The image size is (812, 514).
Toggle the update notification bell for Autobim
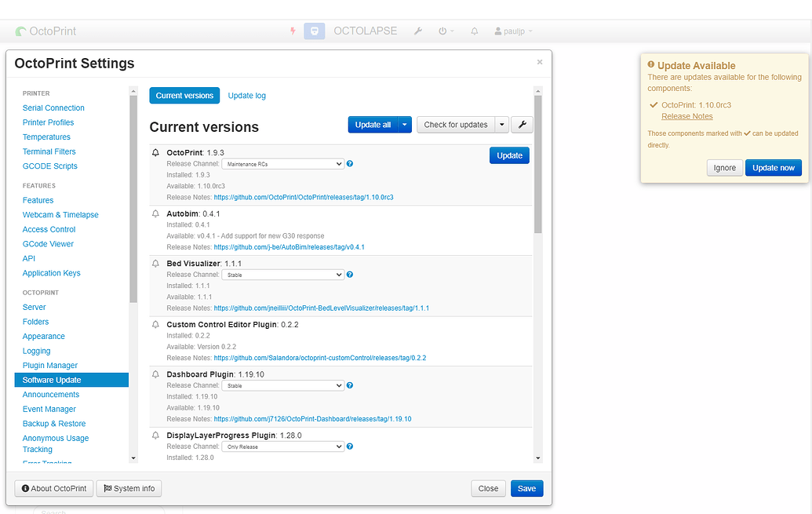coord(155,213)
